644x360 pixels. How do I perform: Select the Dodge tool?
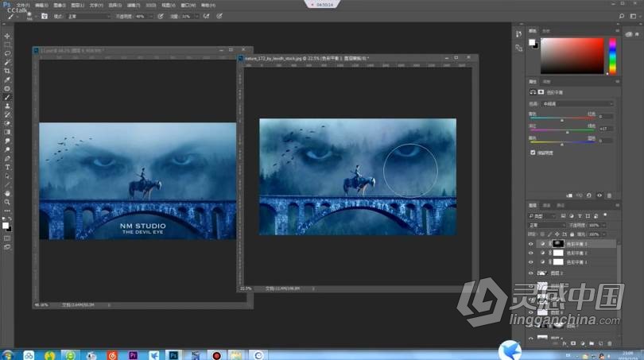coord(7,150)
